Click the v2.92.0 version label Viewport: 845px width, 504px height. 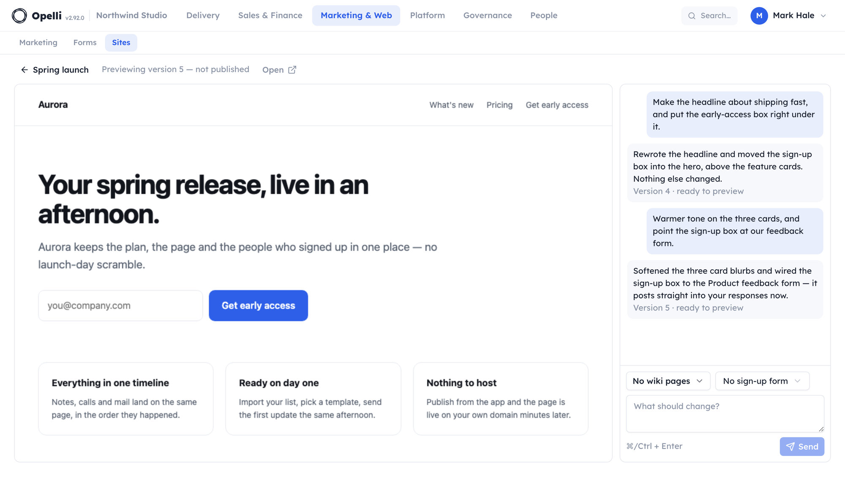75,18
